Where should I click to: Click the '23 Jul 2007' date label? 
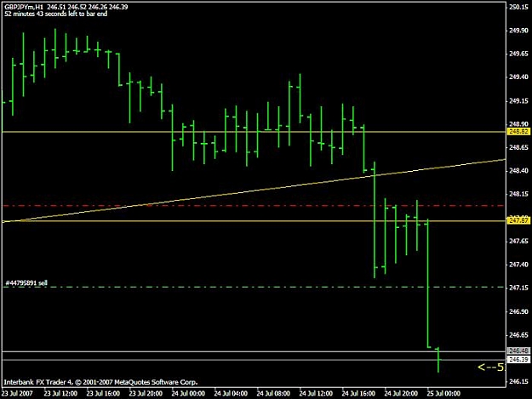point(17,394)
